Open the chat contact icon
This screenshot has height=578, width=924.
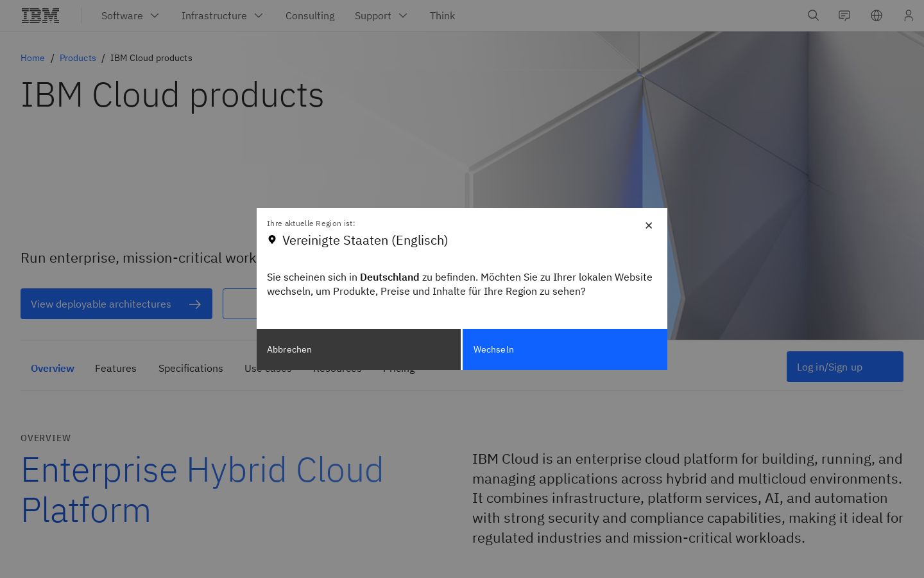click(844, 15)
